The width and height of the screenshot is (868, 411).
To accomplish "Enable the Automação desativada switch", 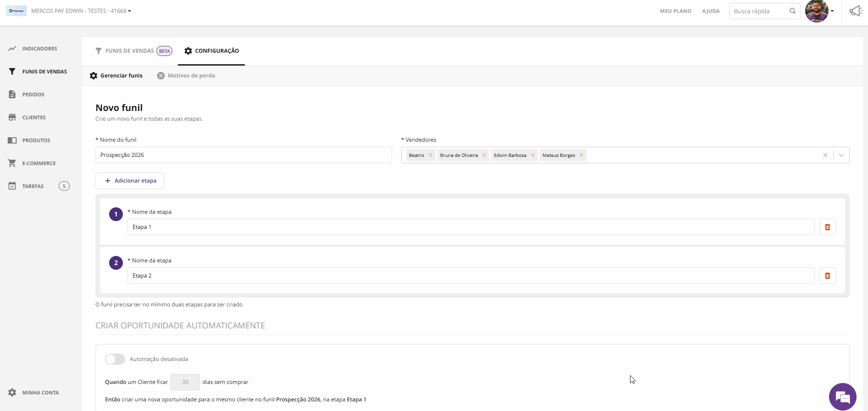I will (115, 359).
